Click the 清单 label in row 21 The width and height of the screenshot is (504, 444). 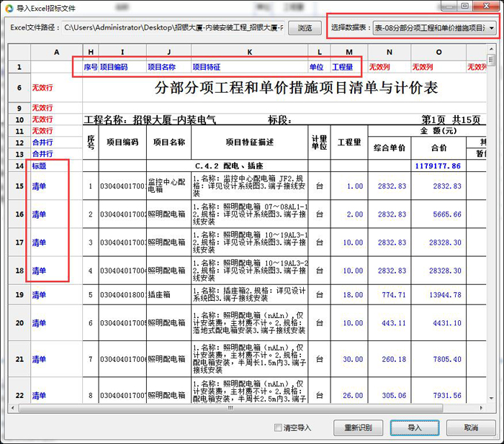click(x=39, y=359)
